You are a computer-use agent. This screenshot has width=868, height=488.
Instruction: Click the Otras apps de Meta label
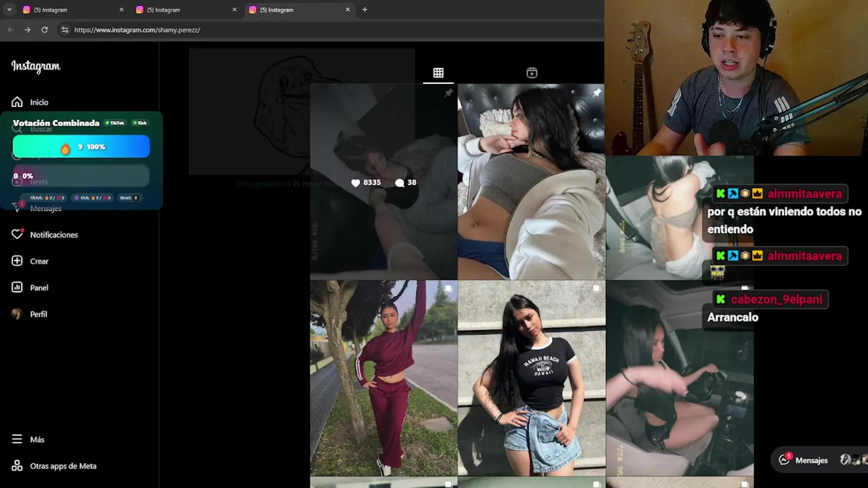(63, 466)
